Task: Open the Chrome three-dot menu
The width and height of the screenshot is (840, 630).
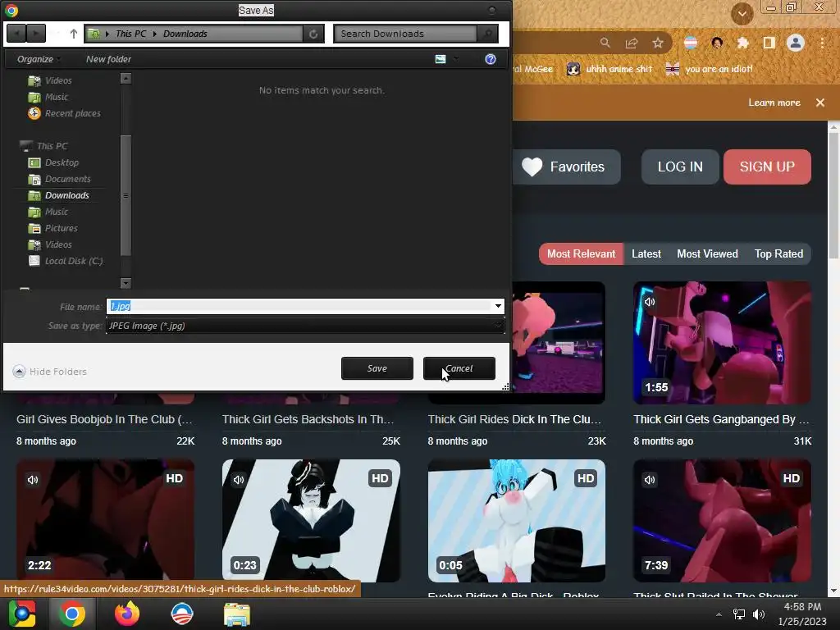Action: (822, 43)
